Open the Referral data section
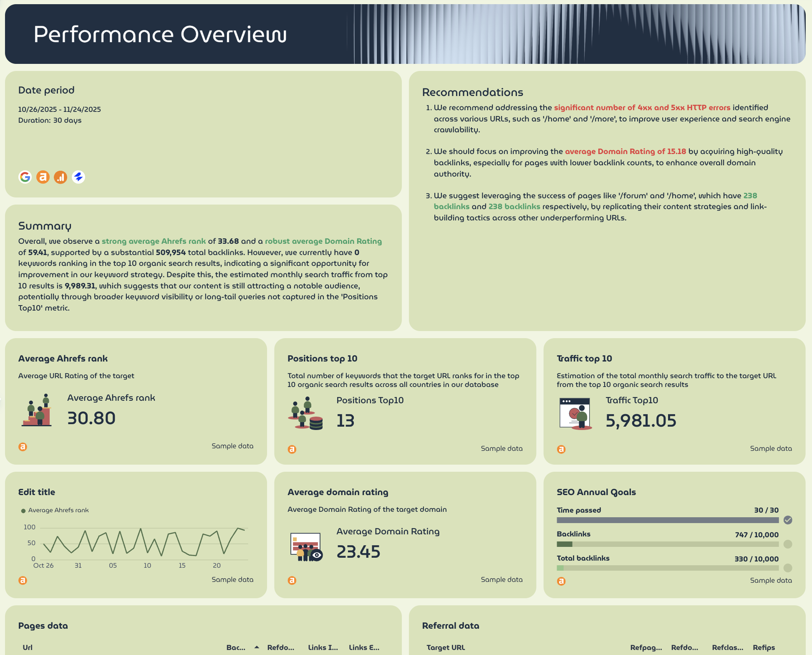Viewport: 812px width, 655px height. (x=451, y=626)
